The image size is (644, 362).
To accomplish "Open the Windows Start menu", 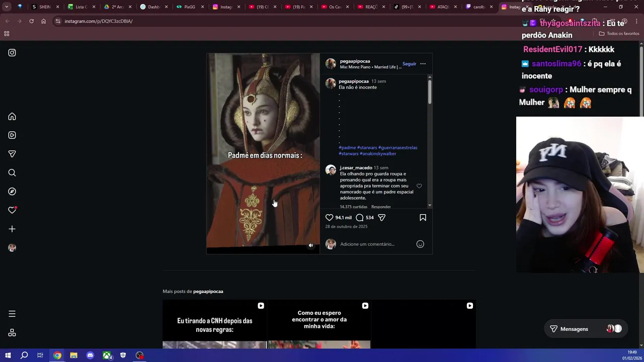I will coord(8,355).
